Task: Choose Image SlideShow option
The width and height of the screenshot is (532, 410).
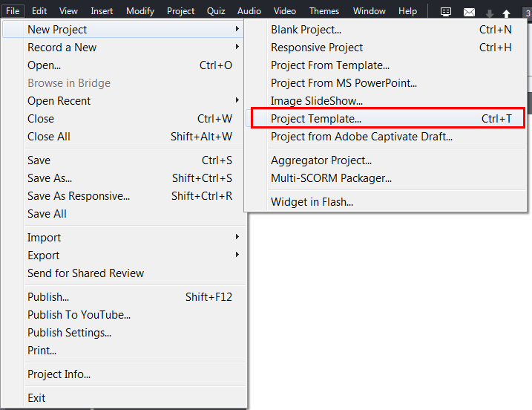Action: click(x=317, y=101)
